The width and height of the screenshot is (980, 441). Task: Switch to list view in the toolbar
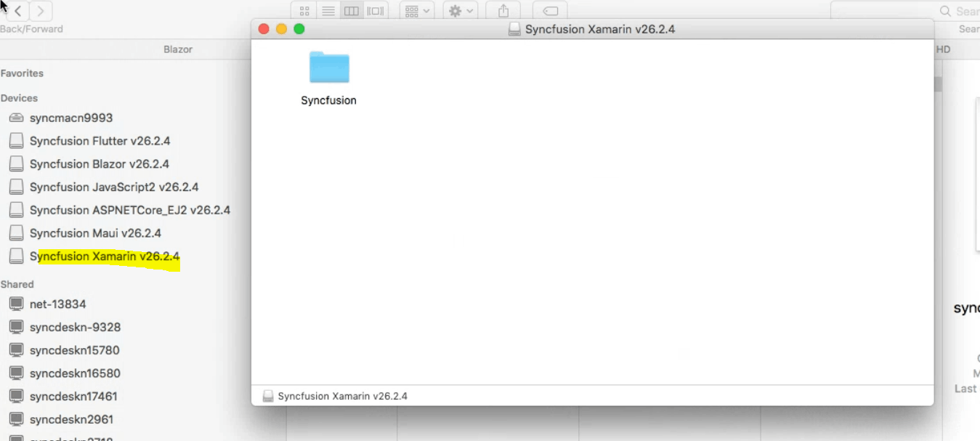coord(328,10)
